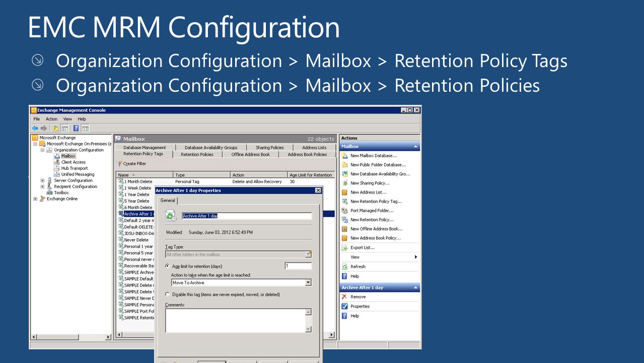Click the Age Limit for Retention column header
The image size is (644, 363).
[312, 175]
